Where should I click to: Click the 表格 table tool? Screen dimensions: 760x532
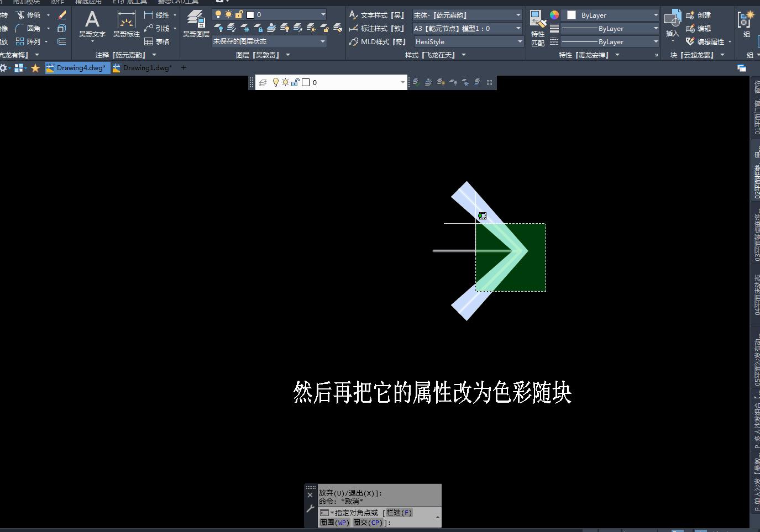point(156,41)
